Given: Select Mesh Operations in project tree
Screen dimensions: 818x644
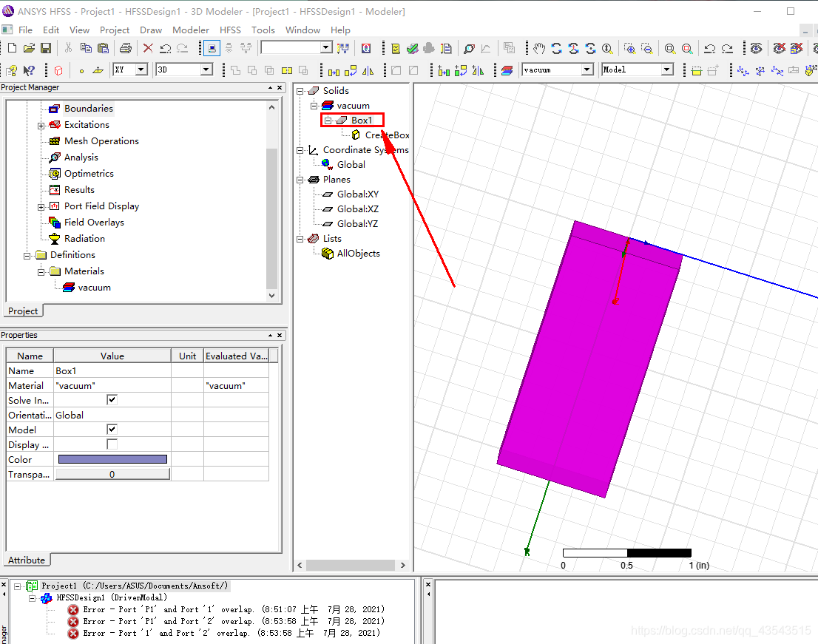Looking at the screenshot, I should [x=101, y=140].
